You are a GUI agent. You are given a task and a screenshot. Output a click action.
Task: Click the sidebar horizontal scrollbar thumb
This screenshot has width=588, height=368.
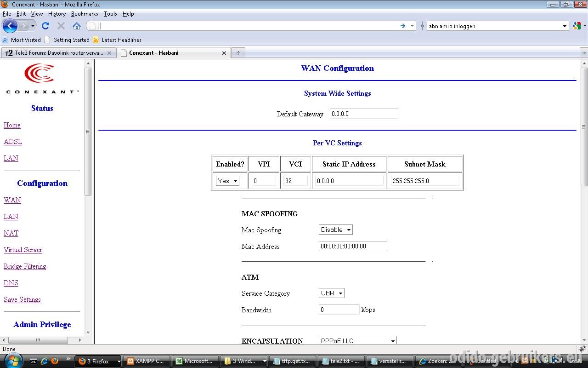[38, 340]
